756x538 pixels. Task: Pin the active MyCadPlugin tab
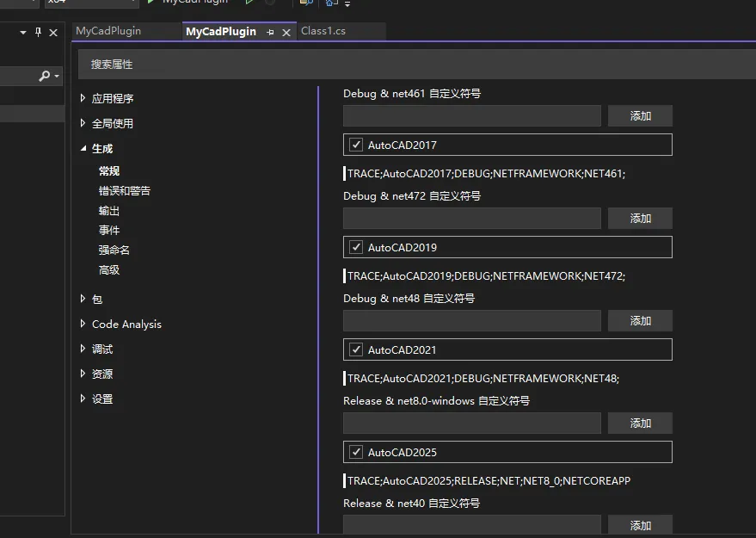point(270,33)
